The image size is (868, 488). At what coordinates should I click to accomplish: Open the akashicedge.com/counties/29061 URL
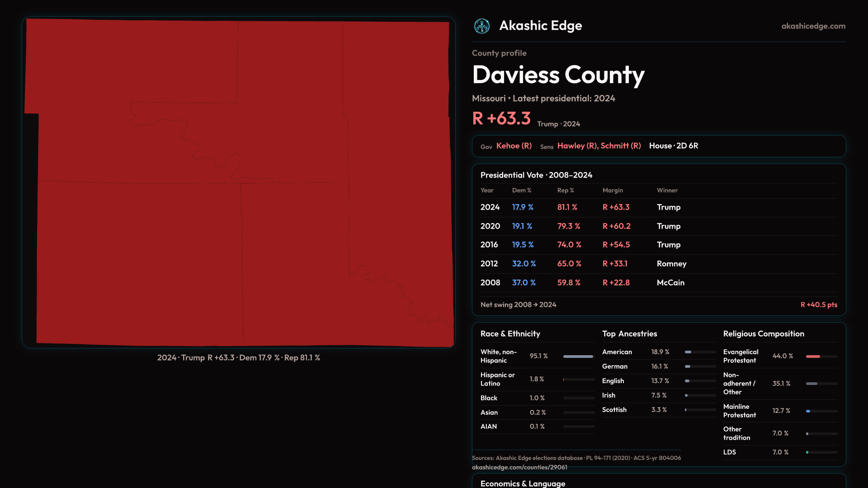pyautogui.click(x=519, y=467)
